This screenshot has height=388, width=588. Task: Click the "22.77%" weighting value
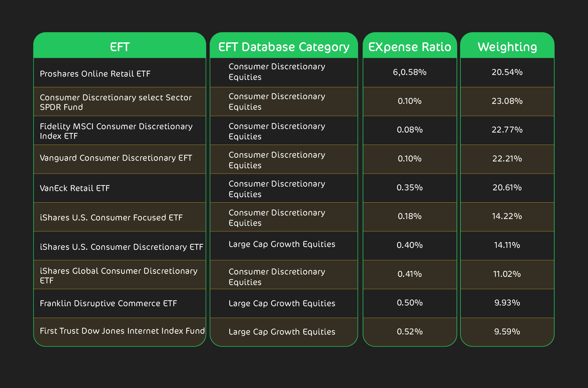pos(507,130)
